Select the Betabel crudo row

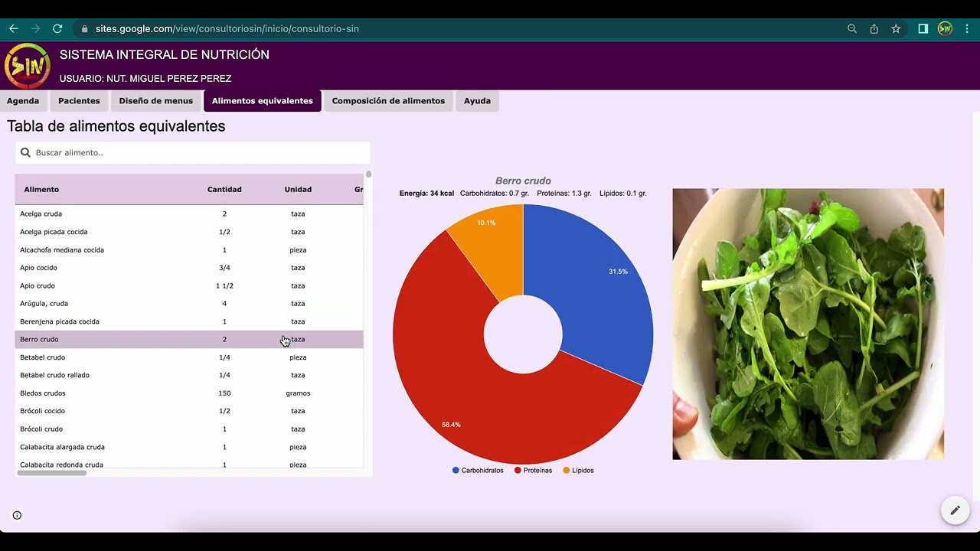point(189,357)
